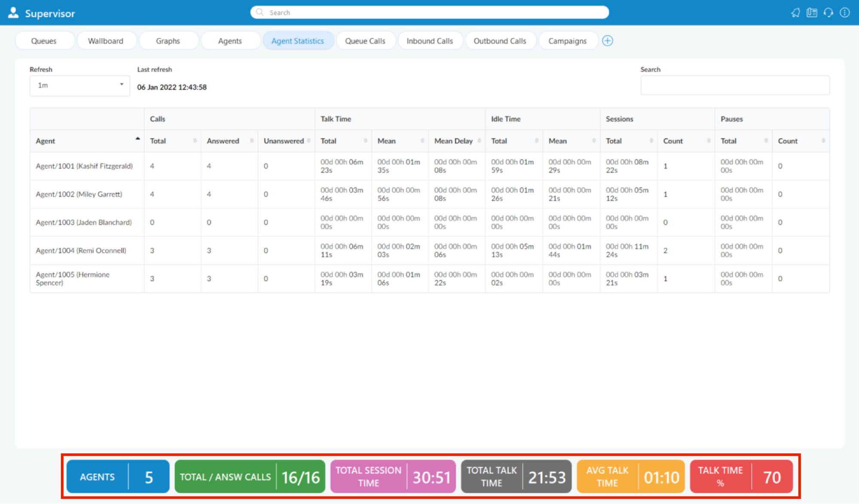Expand the Answered calls sort arrow
The height and width of the screenshot is (504, 859).
tap(253, 140)
